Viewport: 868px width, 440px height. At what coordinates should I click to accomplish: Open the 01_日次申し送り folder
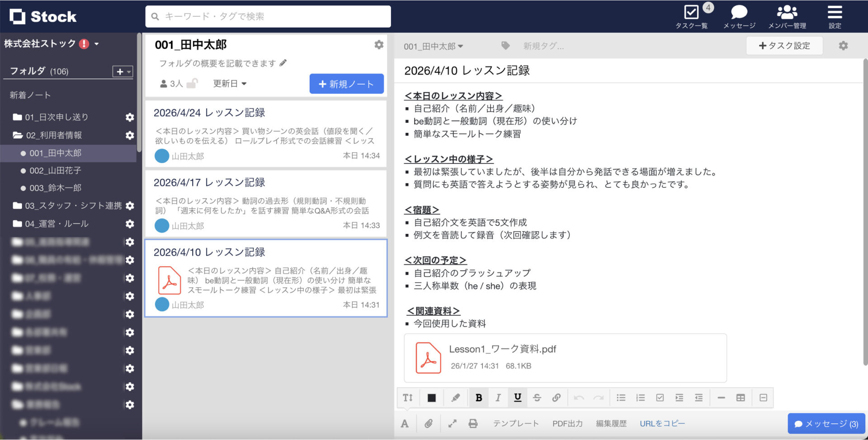pos(57,117)
